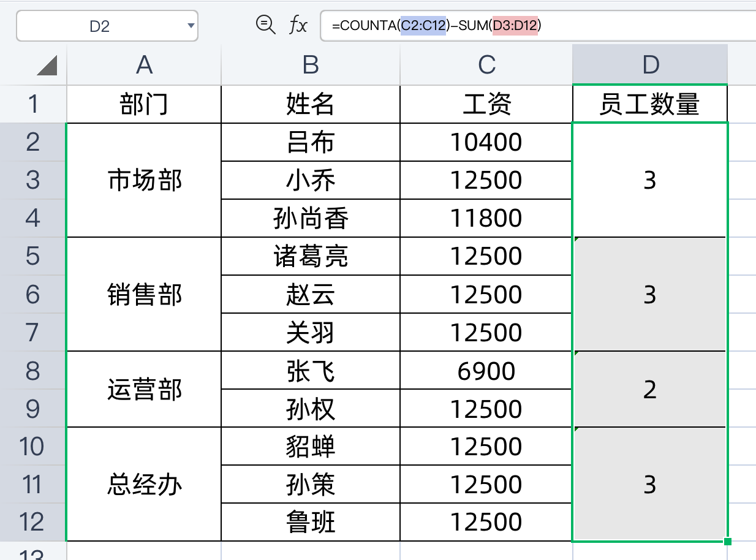
Task: Select row 9 header
Action: pyautogui.click(x=33, y=408)
